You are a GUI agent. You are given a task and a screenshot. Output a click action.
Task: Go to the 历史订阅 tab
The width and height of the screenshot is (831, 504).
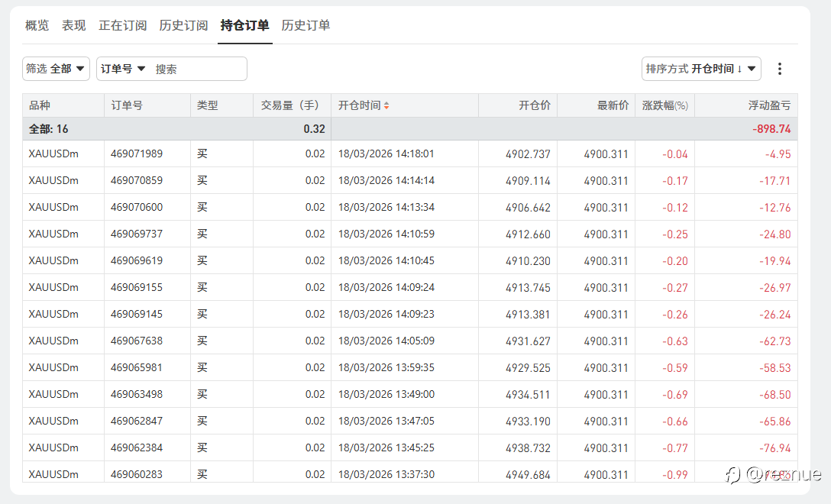click(183, 25)
